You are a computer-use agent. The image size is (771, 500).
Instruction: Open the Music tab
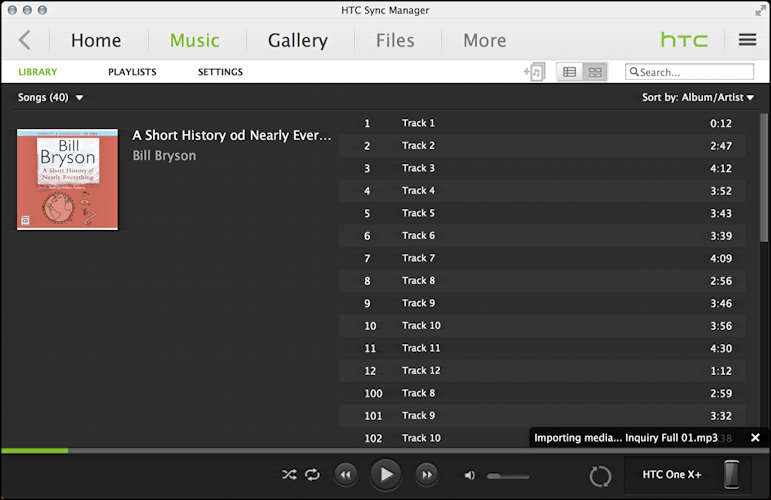[x=195, y=40]
